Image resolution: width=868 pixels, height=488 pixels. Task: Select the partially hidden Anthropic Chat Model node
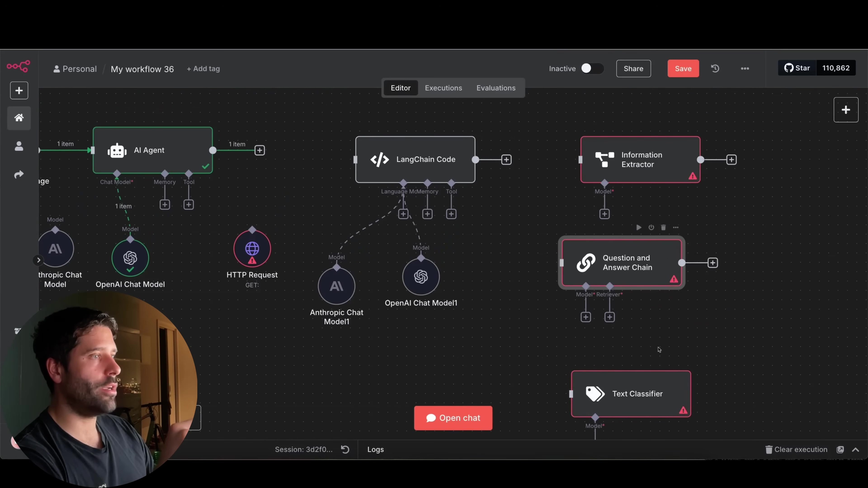tap(56, 249)
